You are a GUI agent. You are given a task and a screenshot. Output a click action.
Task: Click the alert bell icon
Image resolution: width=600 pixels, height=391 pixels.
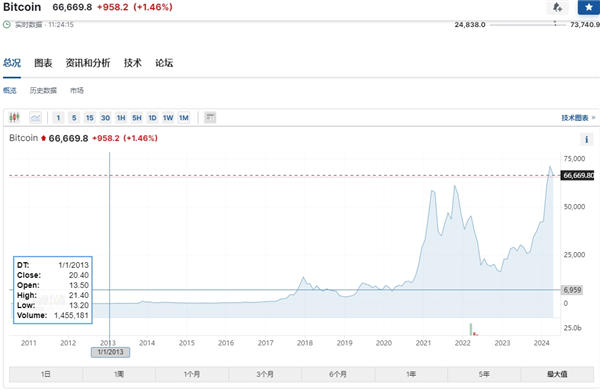[557, 7]
